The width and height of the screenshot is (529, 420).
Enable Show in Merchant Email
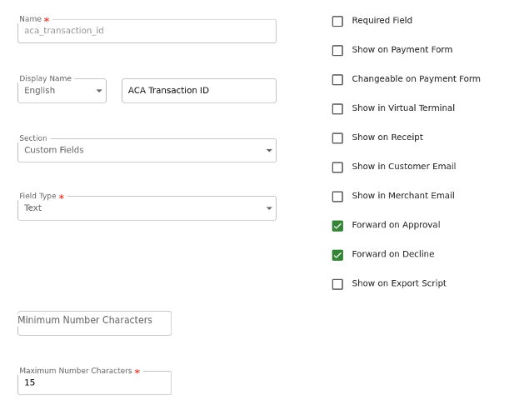click(x=337, y=197)
